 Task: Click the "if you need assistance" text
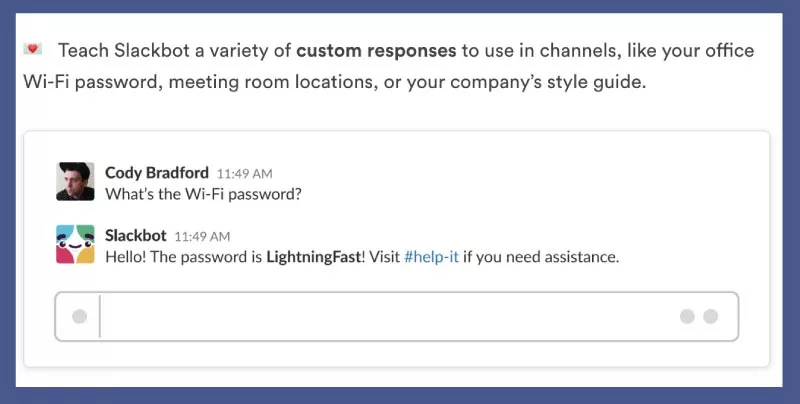pos(540,257)
